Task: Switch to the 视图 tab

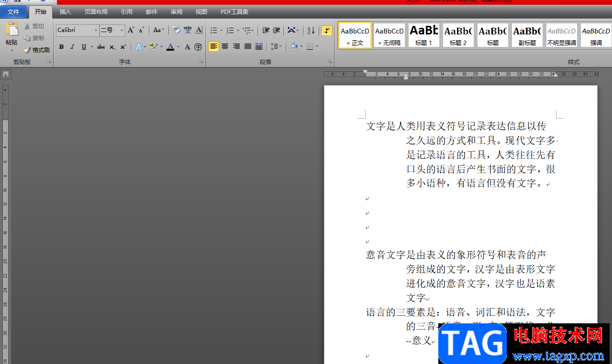Action: pos(201,12)
